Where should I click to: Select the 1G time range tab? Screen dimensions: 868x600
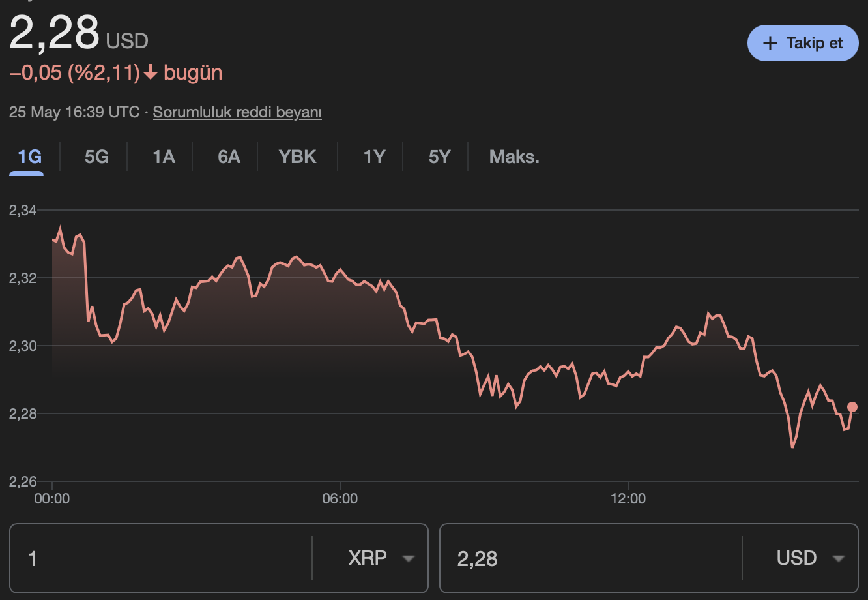click(x=29, y=157)
